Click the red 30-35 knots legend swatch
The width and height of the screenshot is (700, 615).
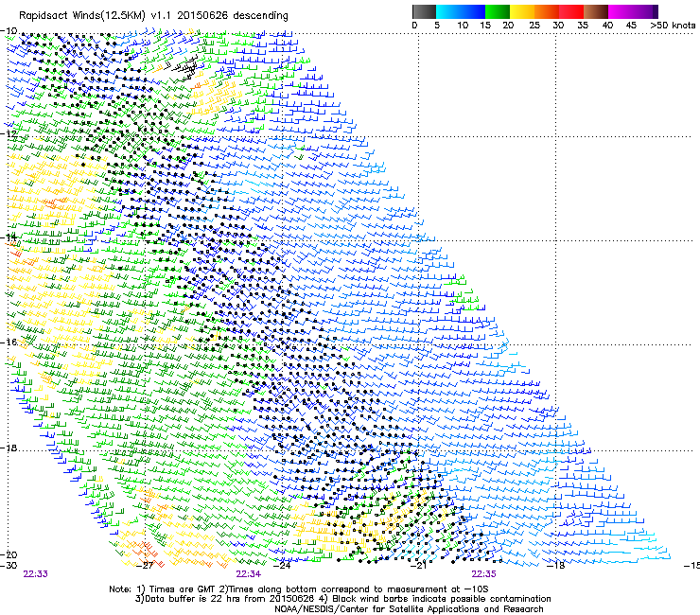coord(571,11)
